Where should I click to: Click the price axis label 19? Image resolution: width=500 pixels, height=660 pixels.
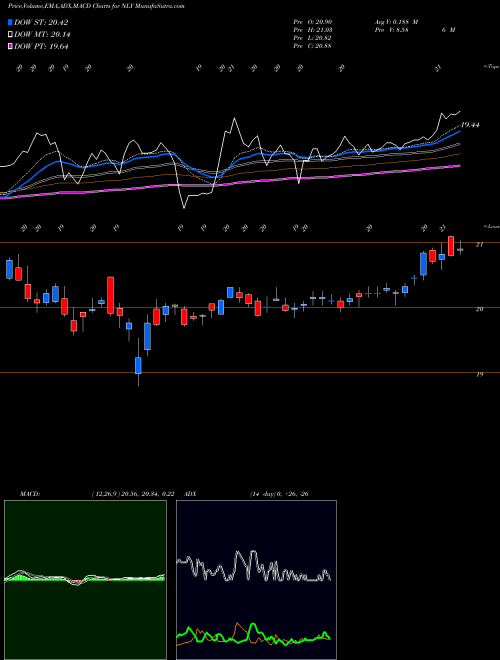coord(479,375)
